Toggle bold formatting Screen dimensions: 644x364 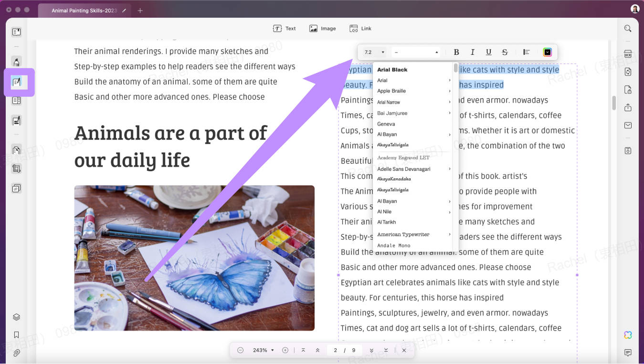click(456, 52)
